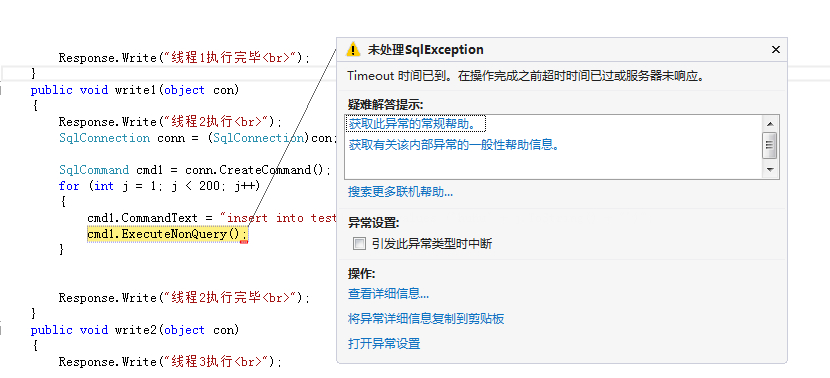Close the SqlException exception popup

pyautogui.click(x=775, y=50)
